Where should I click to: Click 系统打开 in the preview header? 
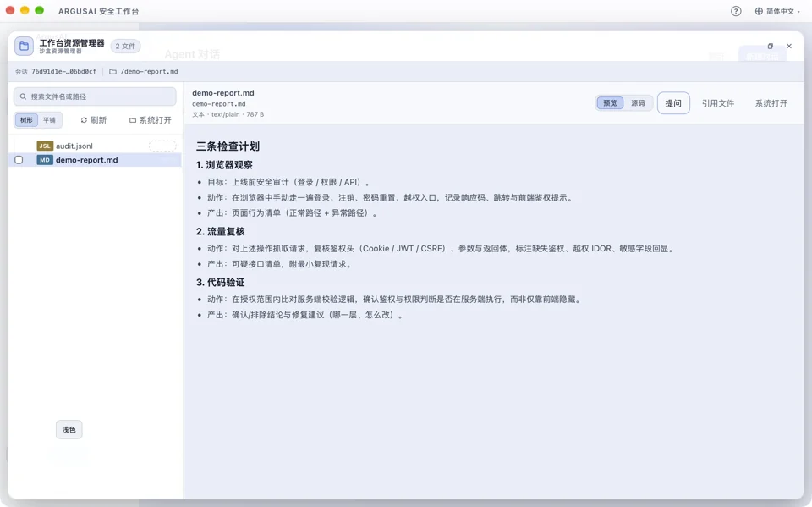(x=771, y=103)
